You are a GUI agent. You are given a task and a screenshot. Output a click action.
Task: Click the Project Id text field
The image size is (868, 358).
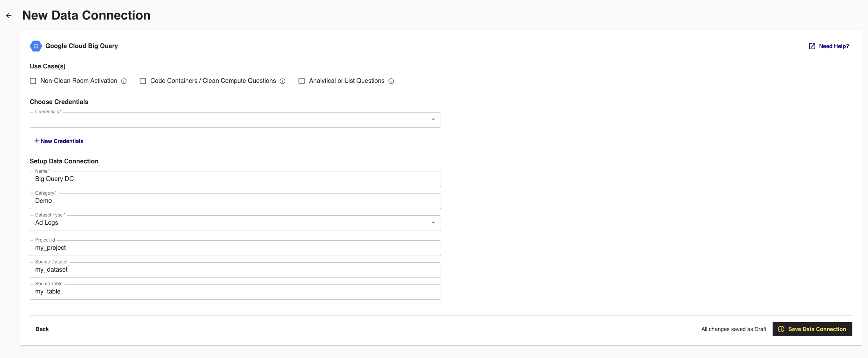235,248
